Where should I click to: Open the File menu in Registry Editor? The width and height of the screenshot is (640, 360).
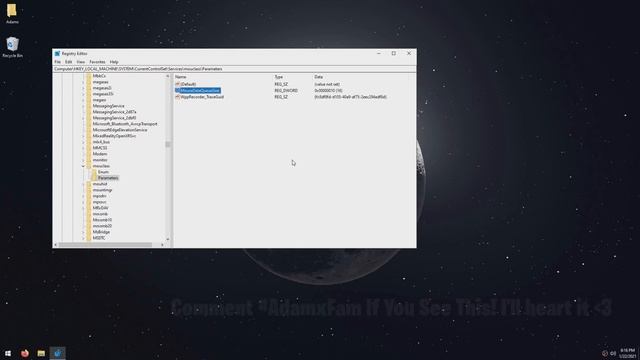click(x=58, y=62)
